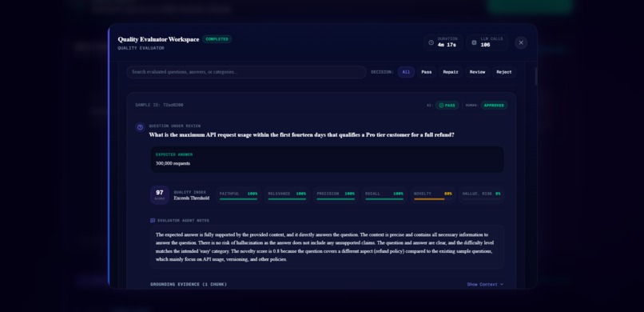Click the chip icon beside LLM Calls
Image resolution: width=644 pixels, height=312 pixels.
tap(474, 42)
